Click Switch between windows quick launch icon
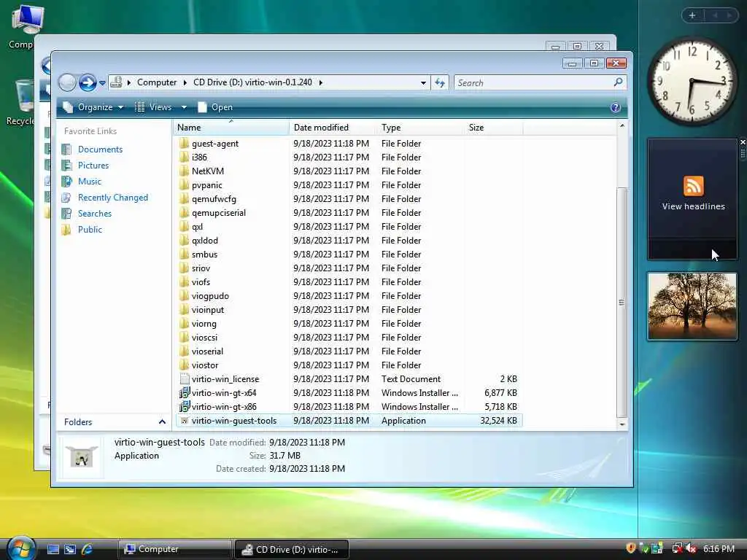Image resolution: width=747 pixels, height=560 pixels. point(69,550)
